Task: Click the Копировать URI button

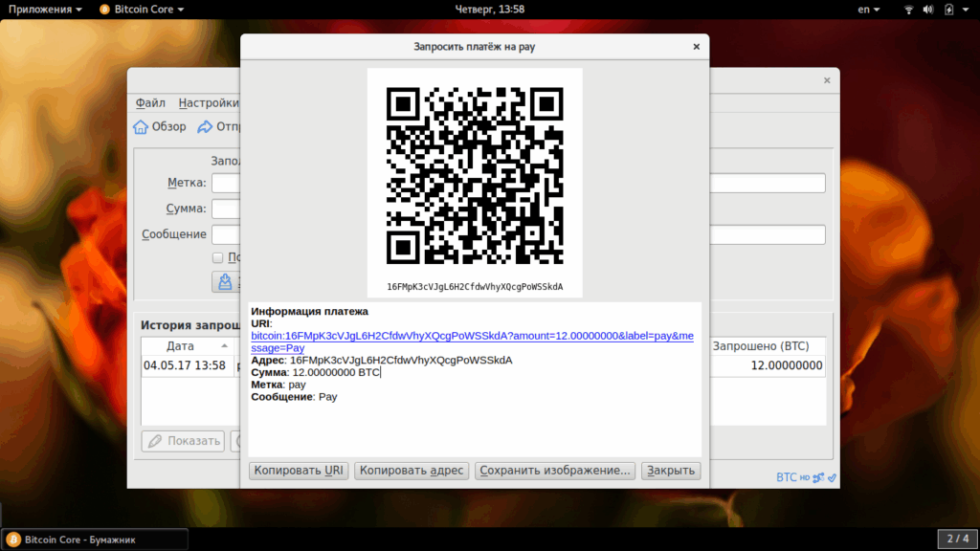Action: tap(299, 471)
